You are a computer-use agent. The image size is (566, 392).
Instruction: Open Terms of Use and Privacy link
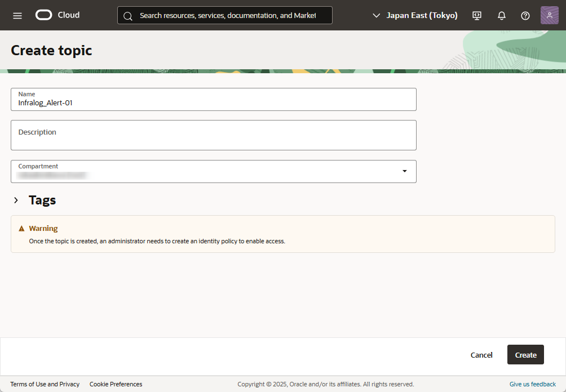(x=45, y=384)
